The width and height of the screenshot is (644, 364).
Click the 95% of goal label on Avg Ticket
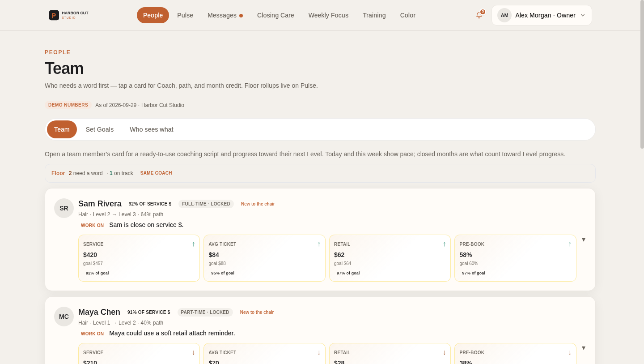click(x=223, y=273)
